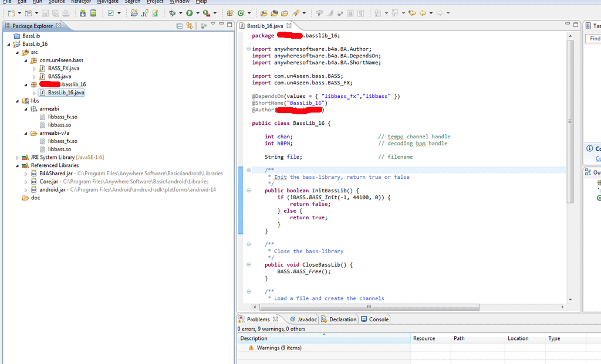Close the Package Explorer view
This screenshot has width=601, height=364.
59,26
